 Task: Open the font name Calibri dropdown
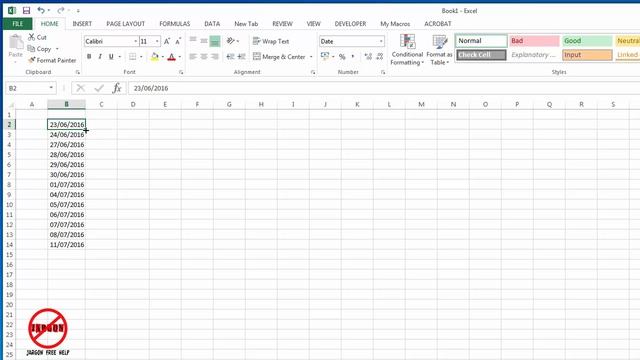coord(136,41)
